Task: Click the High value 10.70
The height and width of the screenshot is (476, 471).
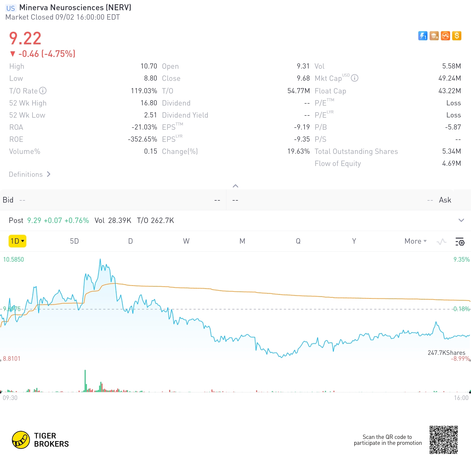Action: (x=149, y=66)
